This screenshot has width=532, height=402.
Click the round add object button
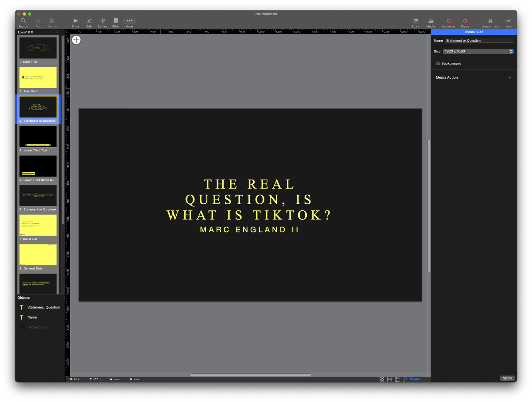tap(76, 40)
